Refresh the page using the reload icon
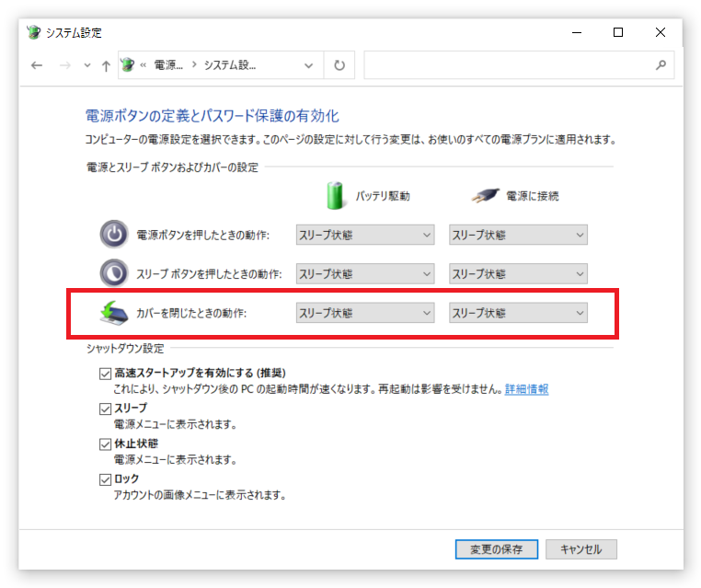The height and width of the screenshot is (588, 701). click(x=339, y=65)
